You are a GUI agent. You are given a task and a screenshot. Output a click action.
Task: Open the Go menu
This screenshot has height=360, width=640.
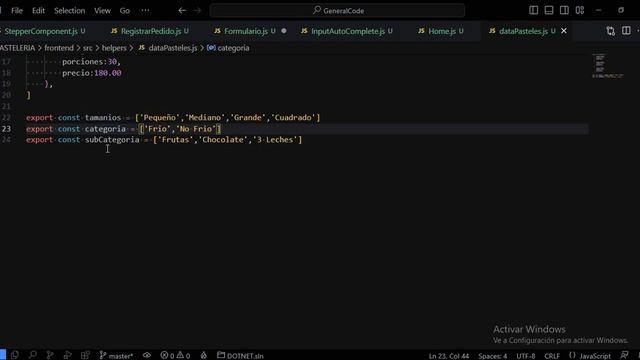[x=125, y=11]
